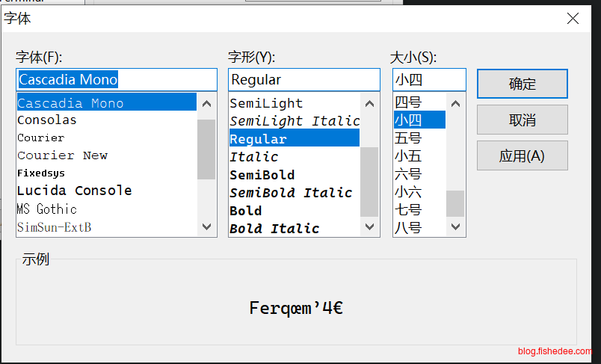This screenshot has width=601, height=364.
Task: Choose 八号 font size
Action: [408, 227]
